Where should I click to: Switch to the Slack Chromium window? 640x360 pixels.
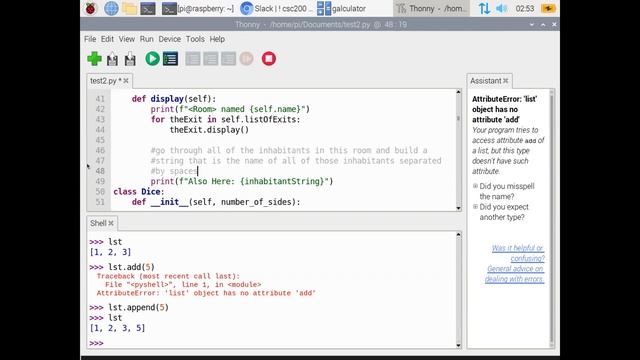(276, 8)
